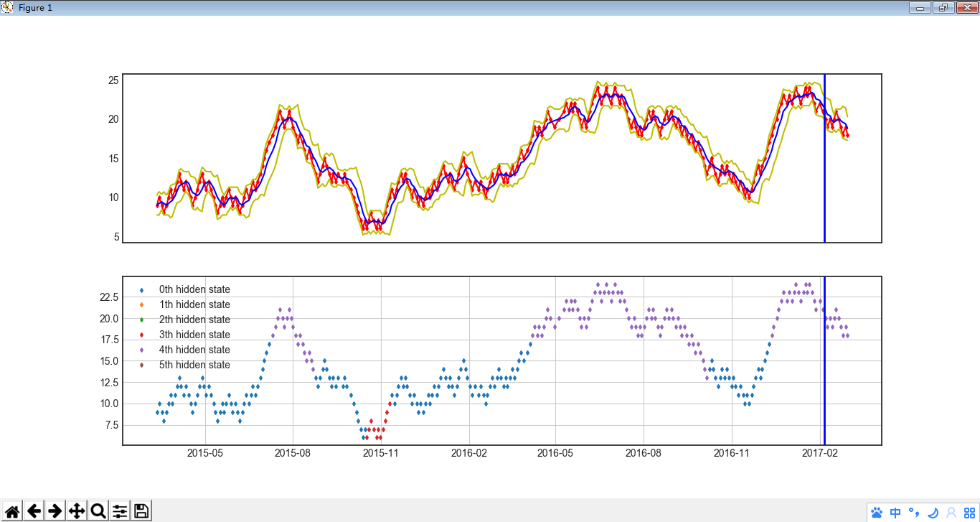Click the '5' y-axis label on upper chart

tap(116, 238)
